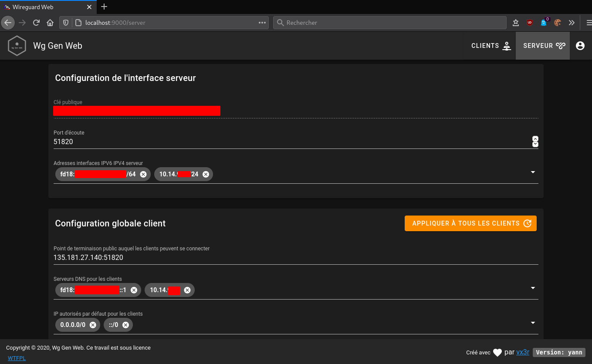Remove the fd18 DNS server chip

coord(134,290)
